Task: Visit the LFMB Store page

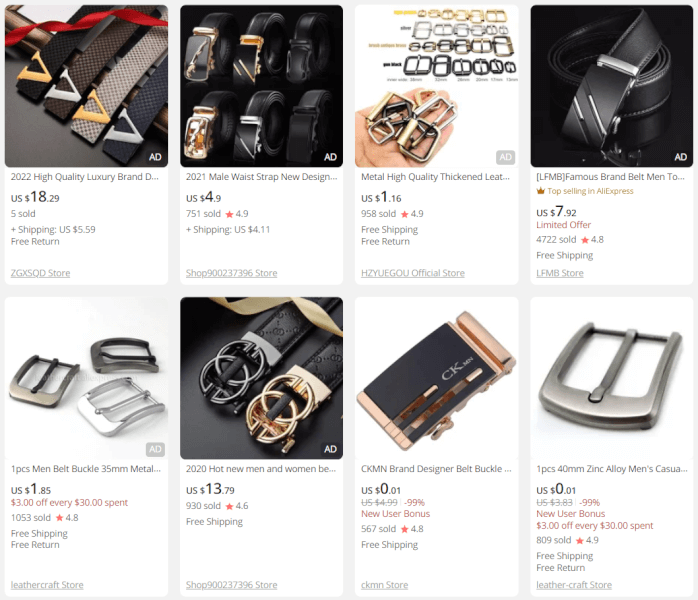Action: [560, 273]
